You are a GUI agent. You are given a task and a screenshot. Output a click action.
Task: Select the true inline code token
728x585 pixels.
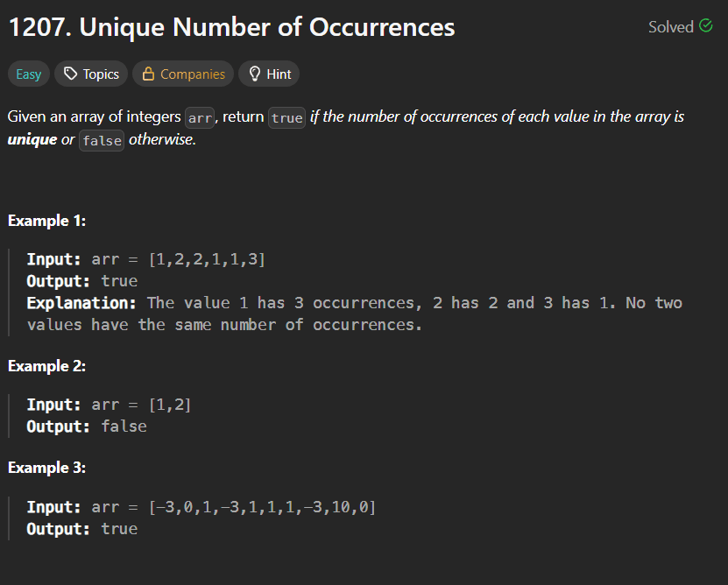[x=286, y=116]
